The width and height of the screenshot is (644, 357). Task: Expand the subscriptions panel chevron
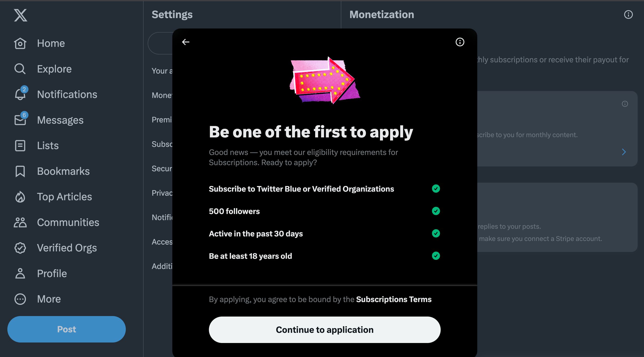[x=624, y=152]
